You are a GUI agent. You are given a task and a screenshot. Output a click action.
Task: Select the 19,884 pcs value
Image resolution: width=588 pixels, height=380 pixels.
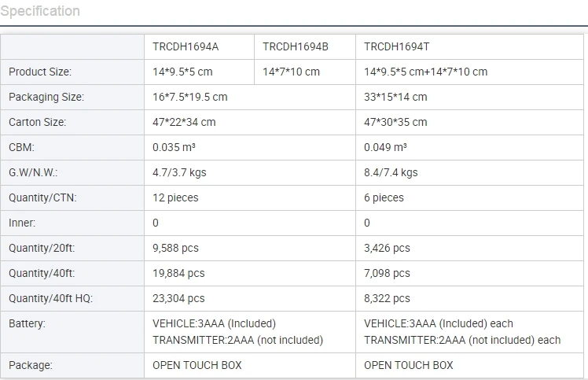tap(178, 273)
